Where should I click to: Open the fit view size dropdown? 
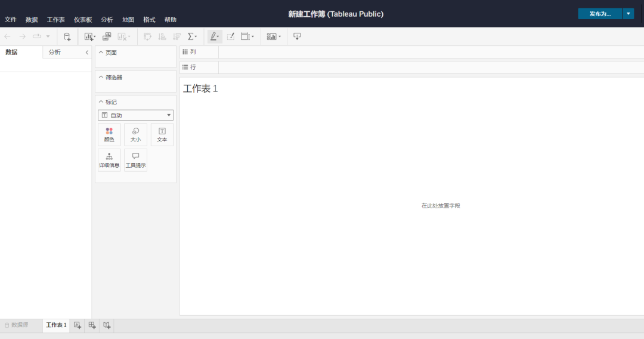click(247, 36)
